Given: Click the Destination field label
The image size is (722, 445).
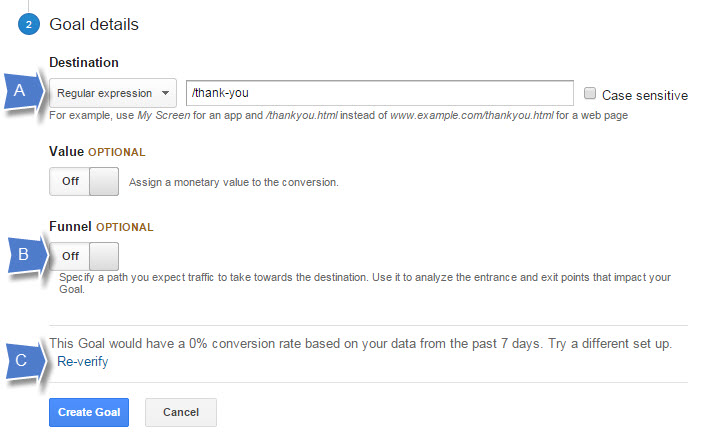Looking at the screenshot, I should [83, 62].
